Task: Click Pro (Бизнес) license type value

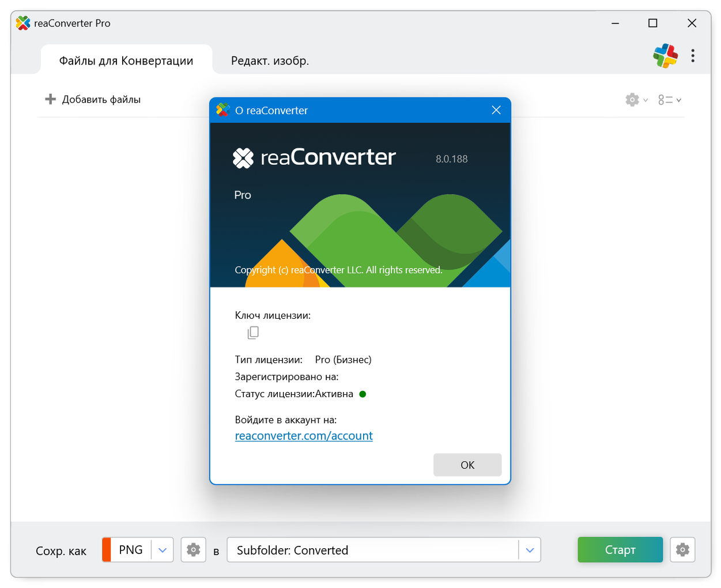Action: [x=343, y=360]
